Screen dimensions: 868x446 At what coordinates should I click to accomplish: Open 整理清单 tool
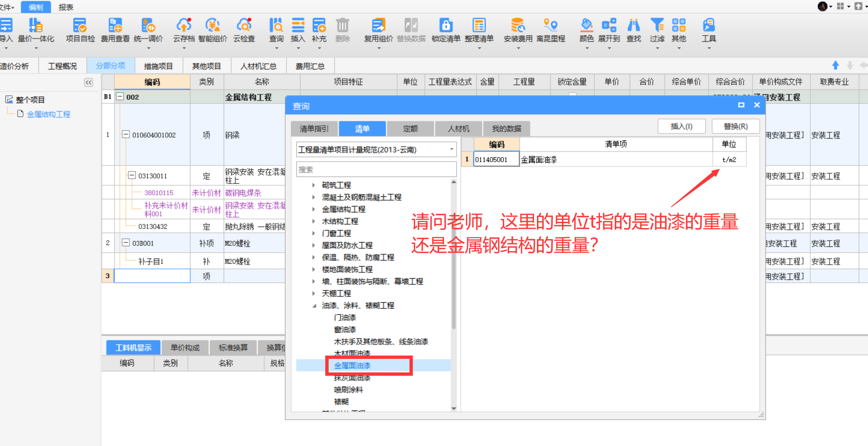[x=479, y=30]
